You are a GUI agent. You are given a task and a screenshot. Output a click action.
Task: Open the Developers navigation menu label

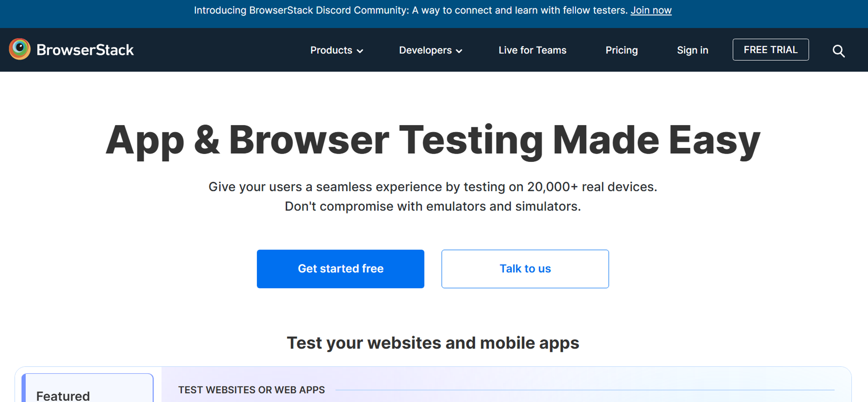pyautogui.click(x=425, y=50)
